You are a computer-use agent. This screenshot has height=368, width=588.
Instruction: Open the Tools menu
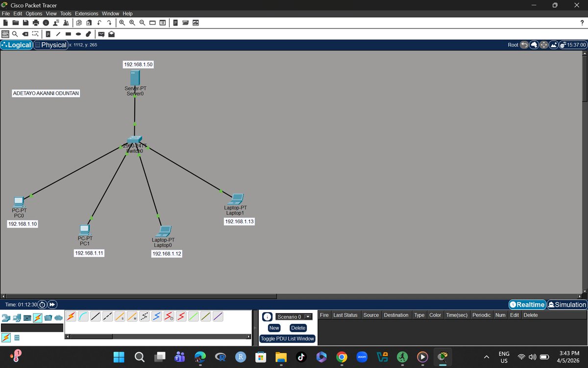[x=66, y=13]
